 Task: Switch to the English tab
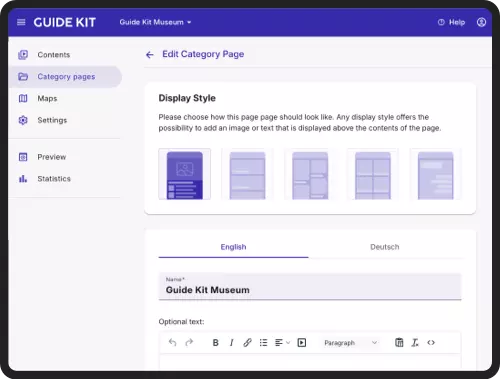[233, 247]
